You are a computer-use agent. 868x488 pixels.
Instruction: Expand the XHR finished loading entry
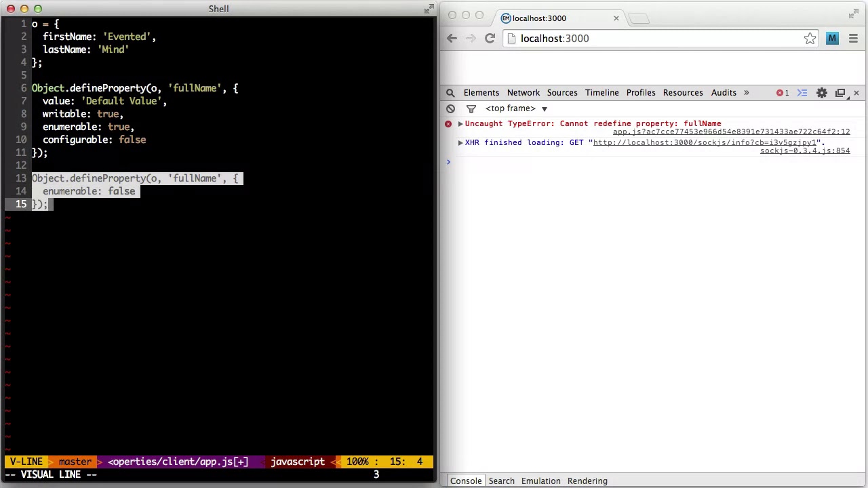click(460, 143)
